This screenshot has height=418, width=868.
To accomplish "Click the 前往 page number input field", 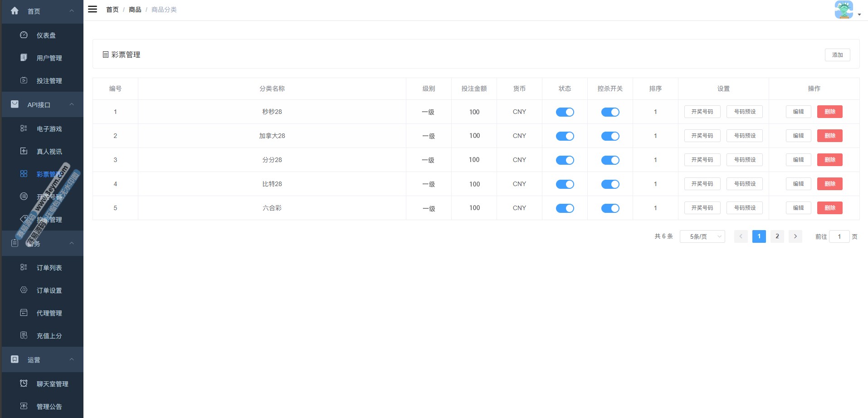I will (839, 236).
